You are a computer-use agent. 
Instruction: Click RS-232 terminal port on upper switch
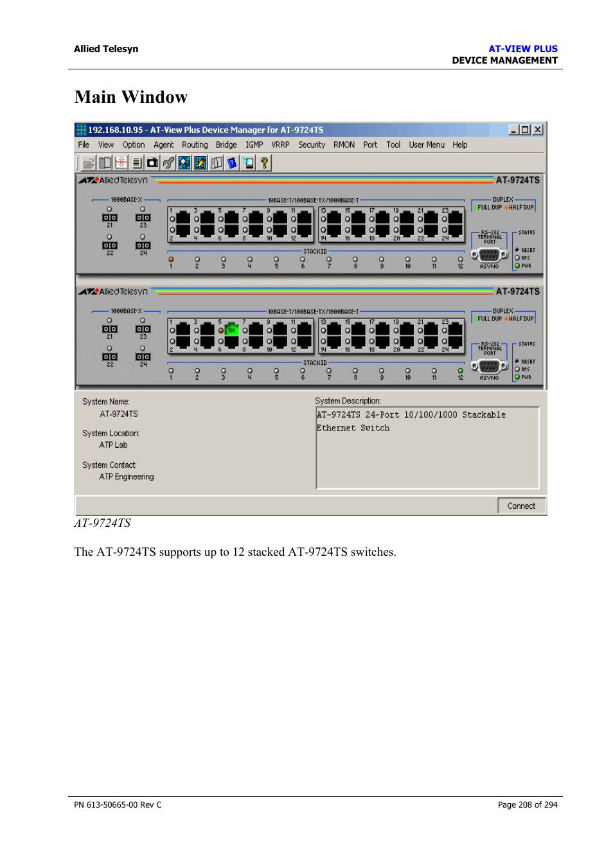click(489, 255)
